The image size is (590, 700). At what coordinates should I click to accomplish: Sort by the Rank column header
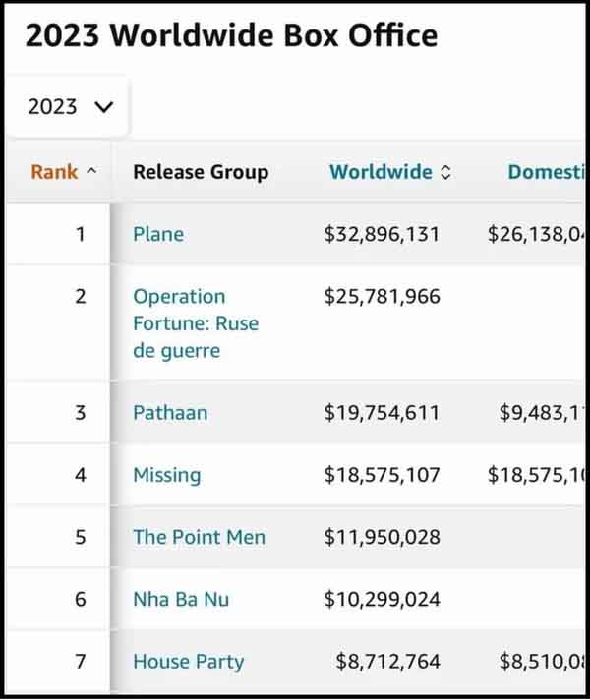(x=55, y=172)
